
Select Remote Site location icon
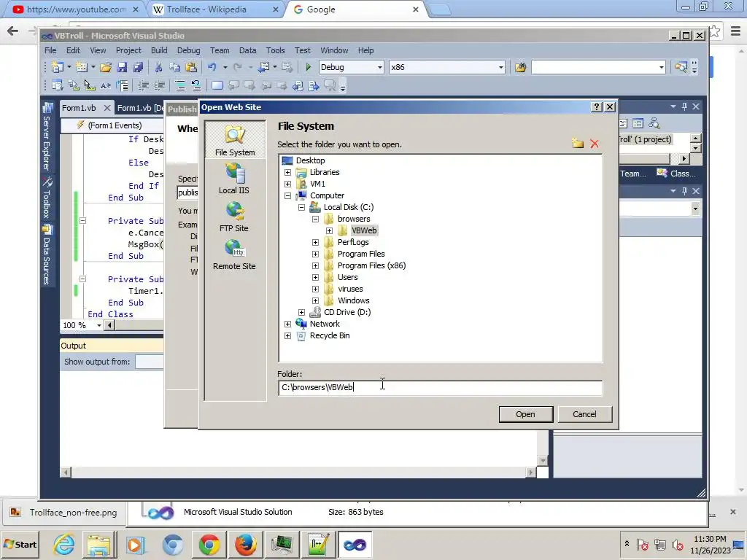234,254
